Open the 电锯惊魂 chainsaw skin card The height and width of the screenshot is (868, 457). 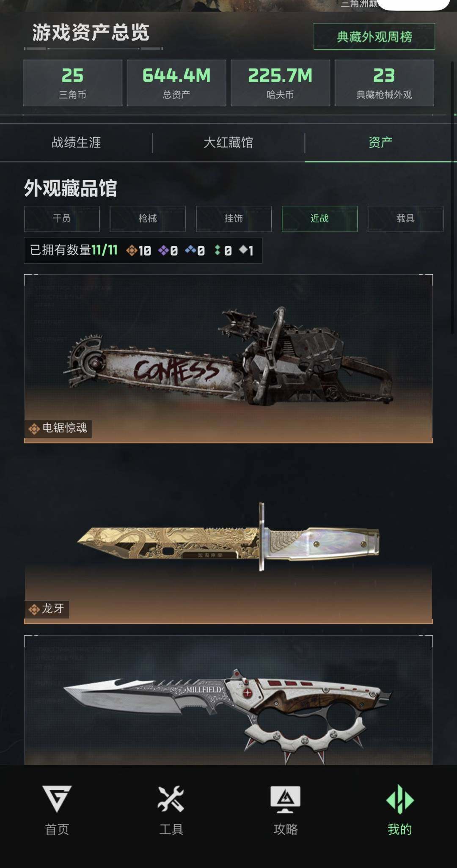[228, 359]
